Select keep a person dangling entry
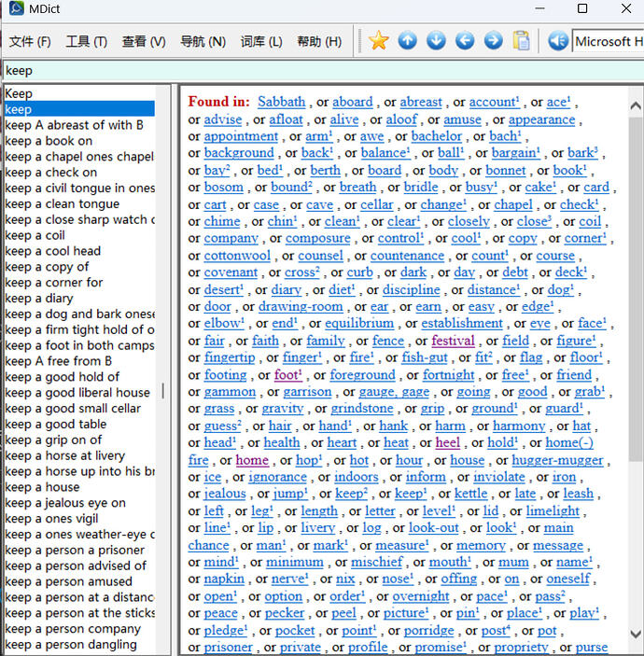Viewport: 644px width, 656px height. [71, 645]
